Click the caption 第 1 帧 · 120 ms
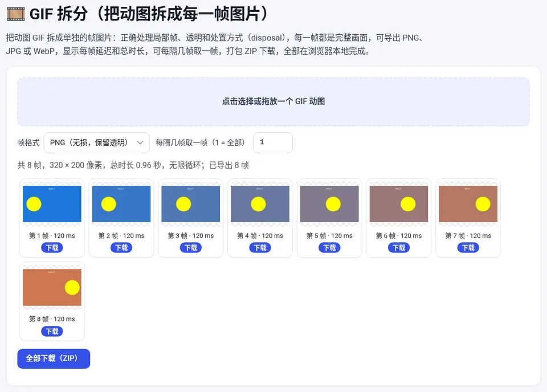This screenshot has width=547, height=392. [52, 236]
